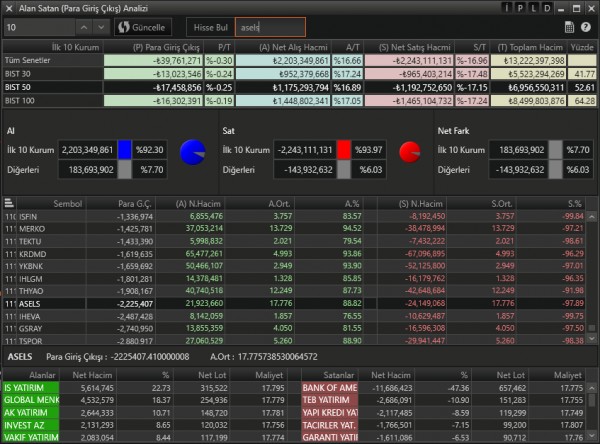Click YAPI KREDI YAT in Satanlar list

(329, 413)
